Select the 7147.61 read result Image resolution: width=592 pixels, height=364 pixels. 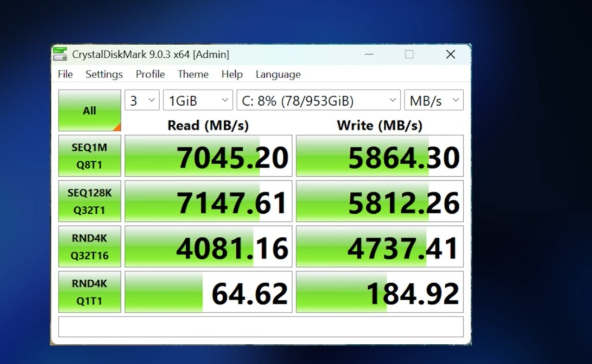[208, 201]
